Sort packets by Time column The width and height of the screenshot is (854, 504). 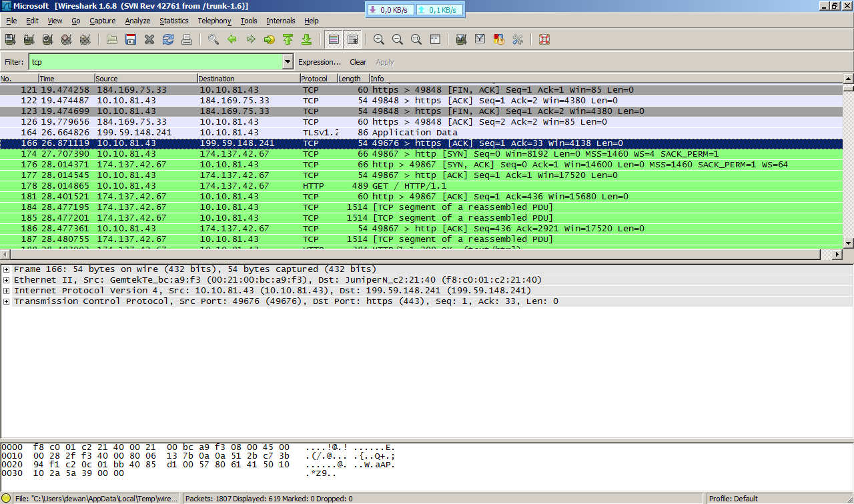[66, 79]
